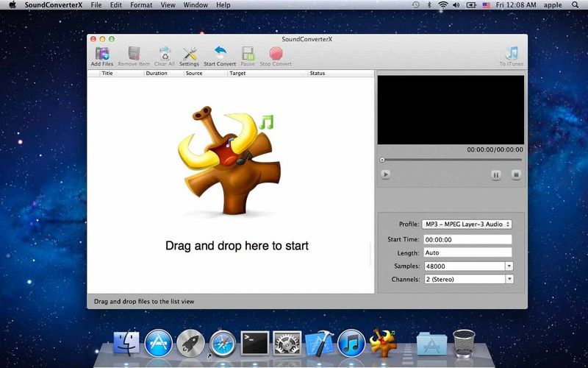This screenshot has width=588, height=368.
Task: Open the Profile format dropdown
Action: [x=467, y=224]
